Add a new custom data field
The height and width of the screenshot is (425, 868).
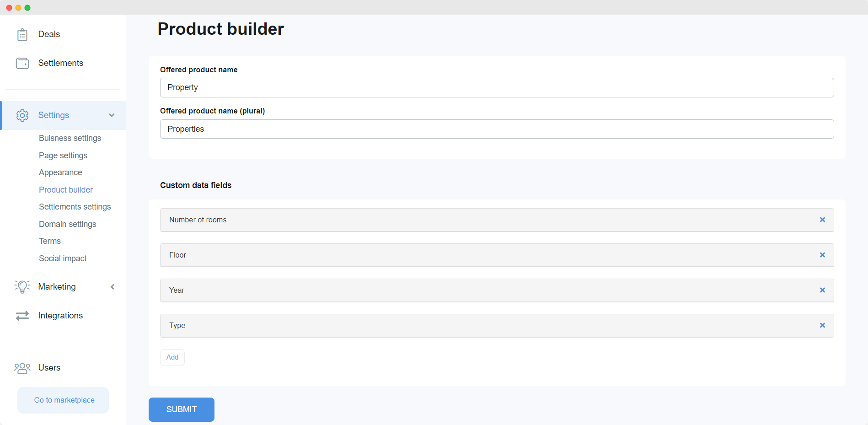tap(172, 357)
